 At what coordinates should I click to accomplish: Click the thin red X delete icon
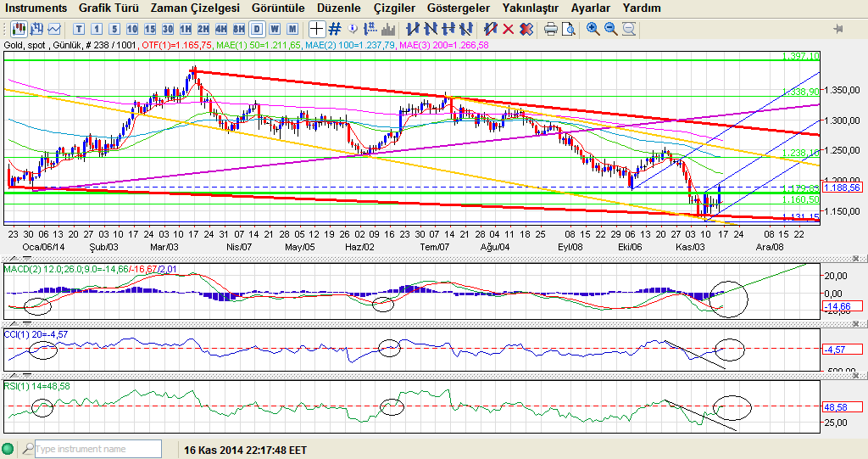point(508,29)
